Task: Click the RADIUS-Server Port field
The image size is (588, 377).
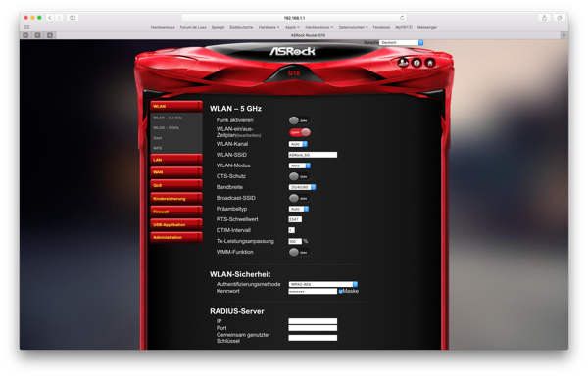Action: click(x=313, y=328)
